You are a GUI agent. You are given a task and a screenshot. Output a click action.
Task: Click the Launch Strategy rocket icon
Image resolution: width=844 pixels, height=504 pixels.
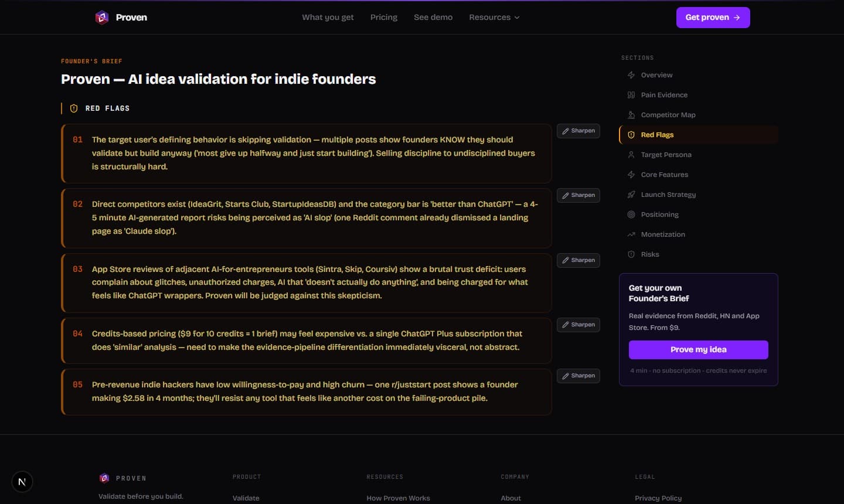tap(631, 195)
